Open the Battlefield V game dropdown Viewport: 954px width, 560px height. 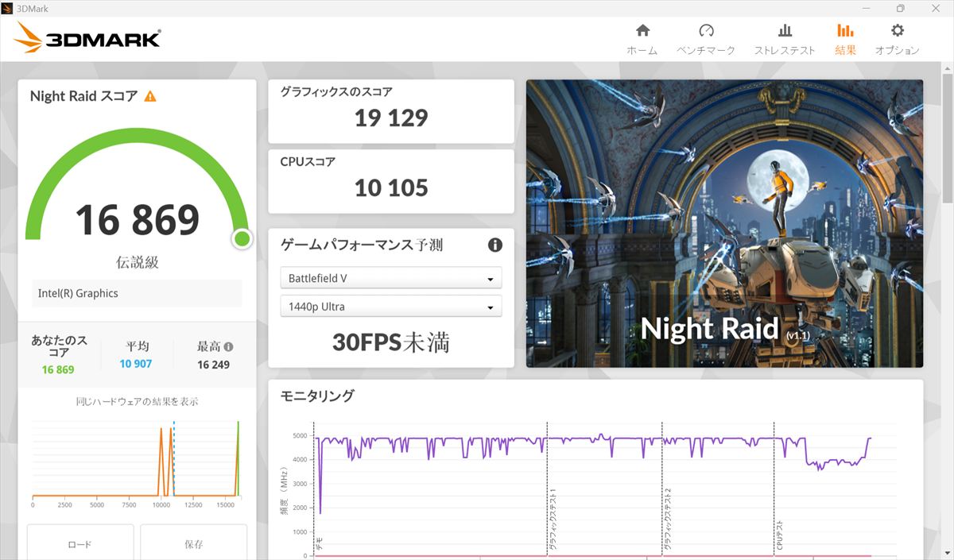[x=390, y=279]
